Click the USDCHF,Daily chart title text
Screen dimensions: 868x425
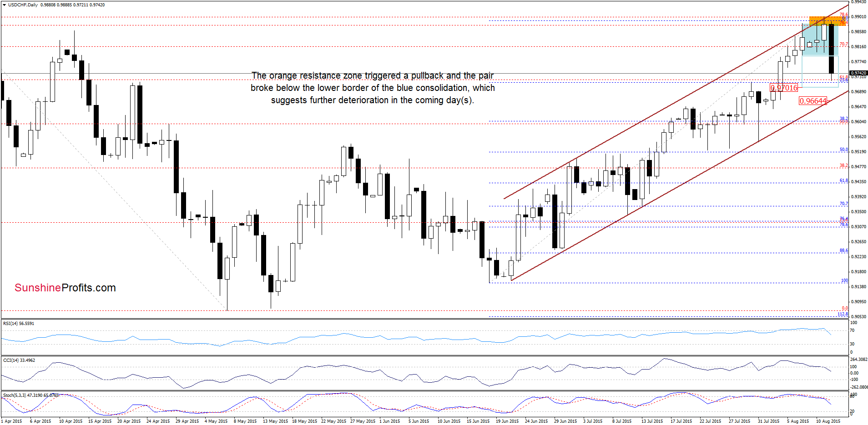pos(23,5)
